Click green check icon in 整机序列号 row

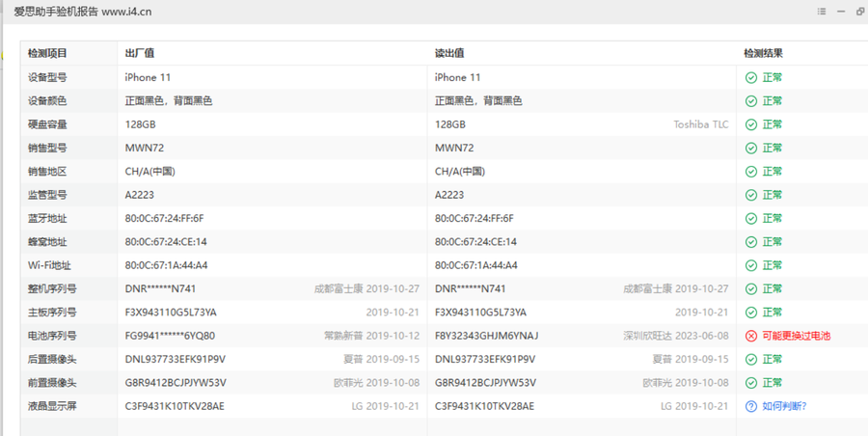[750, 288]
